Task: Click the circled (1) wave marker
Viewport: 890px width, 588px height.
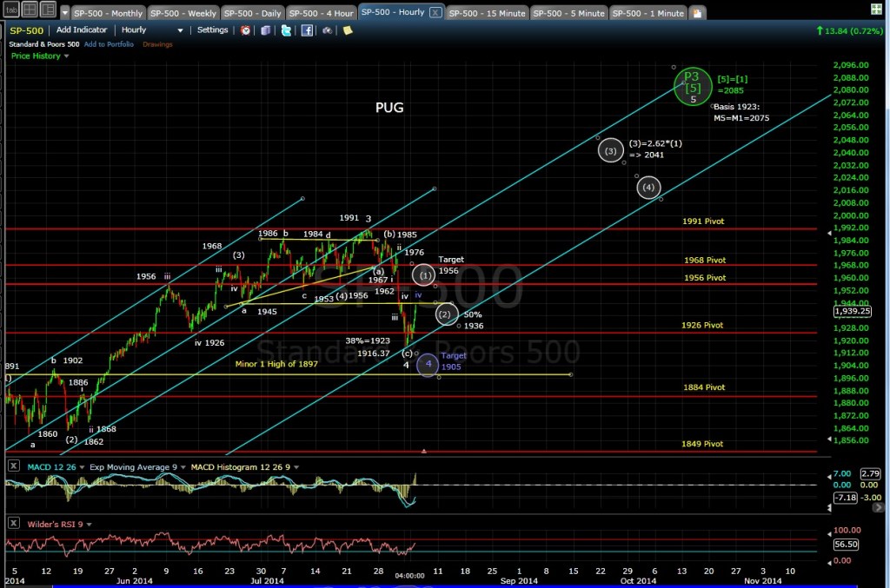Action: (423, 275)
